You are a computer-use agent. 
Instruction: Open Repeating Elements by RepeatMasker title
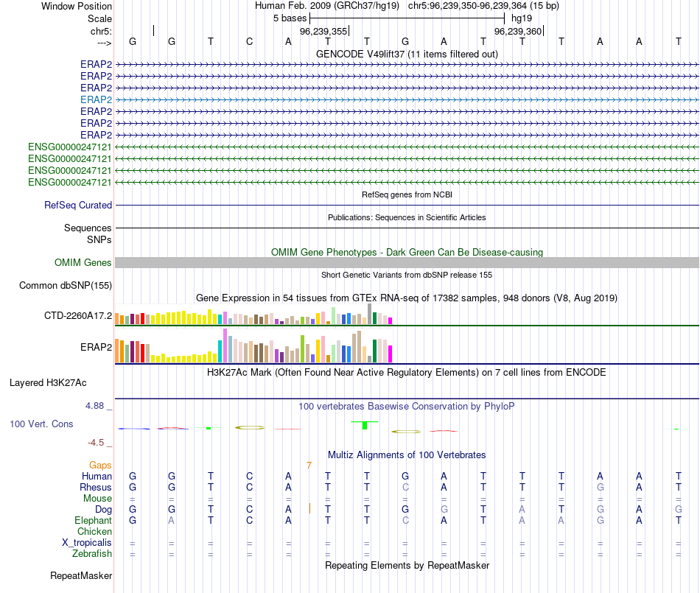[x=407, y=565]
